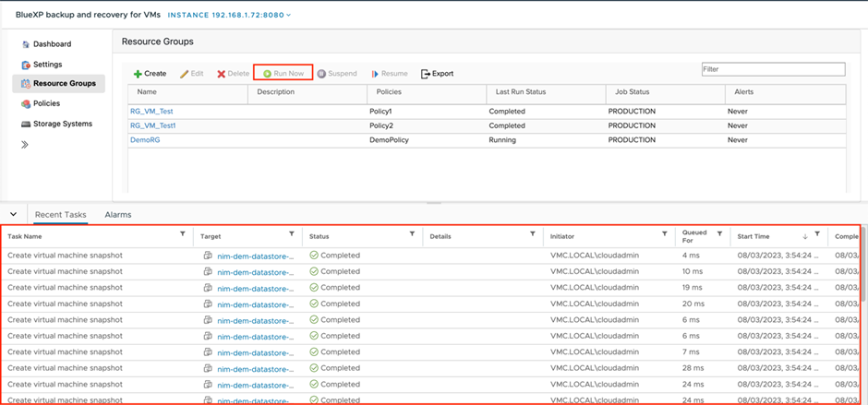868x405 pixels.
Task: Click the Resume toolbar button
Action: point(390,74)
